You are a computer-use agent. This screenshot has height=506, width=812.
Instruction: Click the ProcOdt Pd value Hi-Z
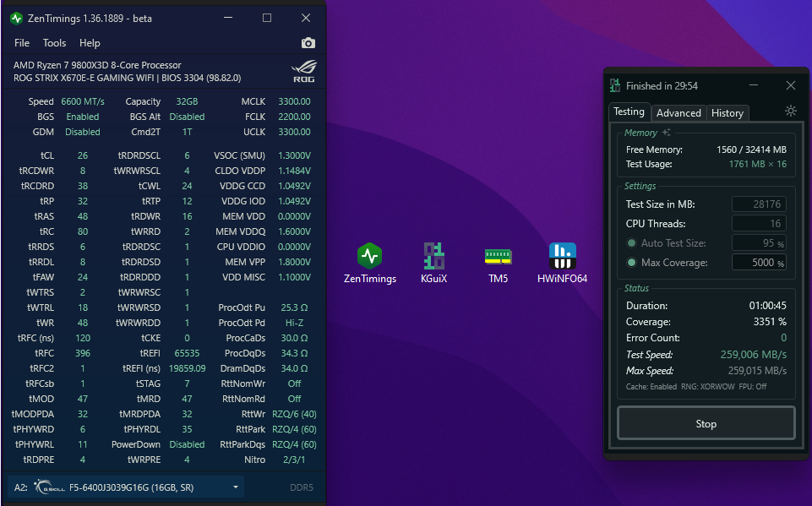pyautogui.click(x=294, y=323)
